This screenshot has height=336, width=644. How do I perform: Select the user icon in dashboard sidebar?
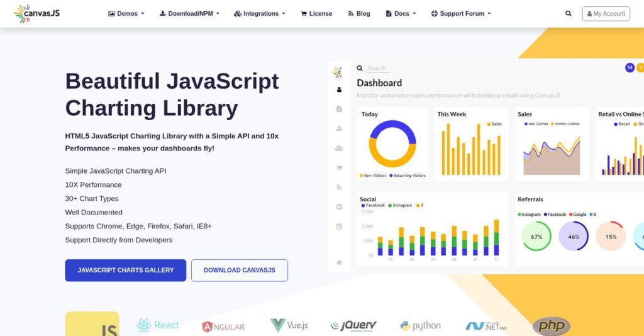[339, 89]
